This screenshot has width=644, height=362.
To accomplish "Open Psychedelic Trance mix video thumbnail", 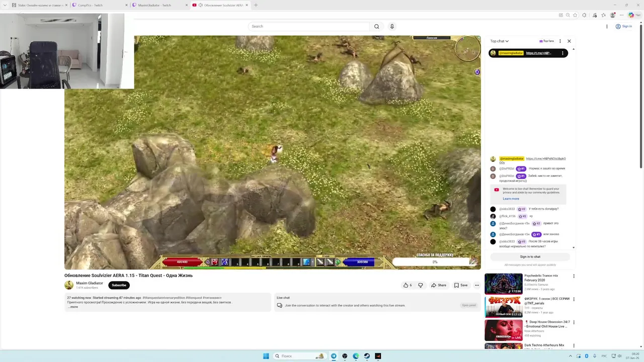I will (x=503, y=284).
